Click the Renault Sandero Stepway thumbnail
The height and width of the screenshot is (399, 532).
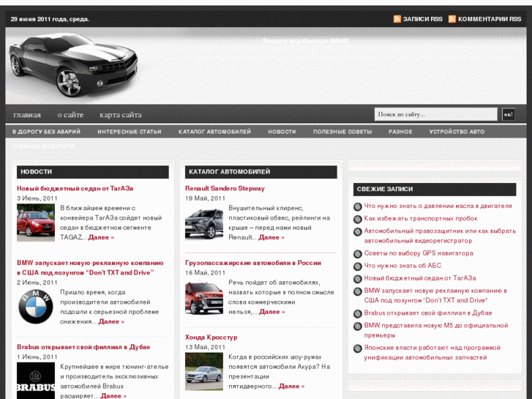point(204,223)
